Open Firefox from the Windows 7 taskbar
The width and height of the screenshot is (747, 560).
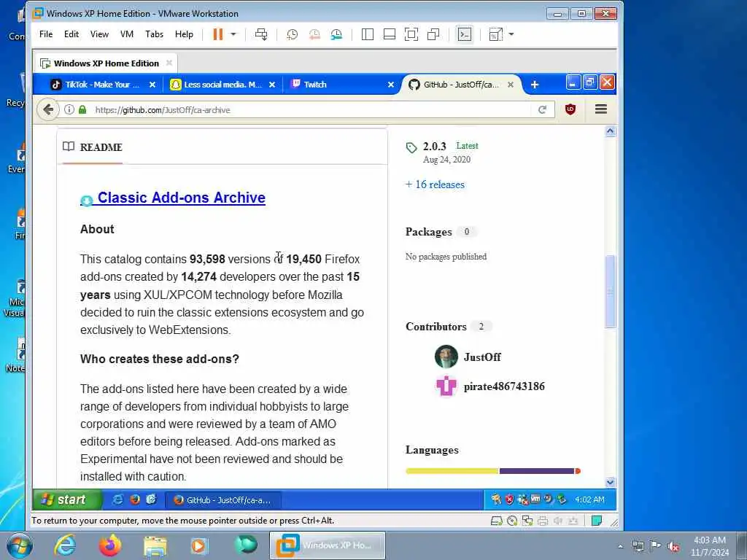110,545
